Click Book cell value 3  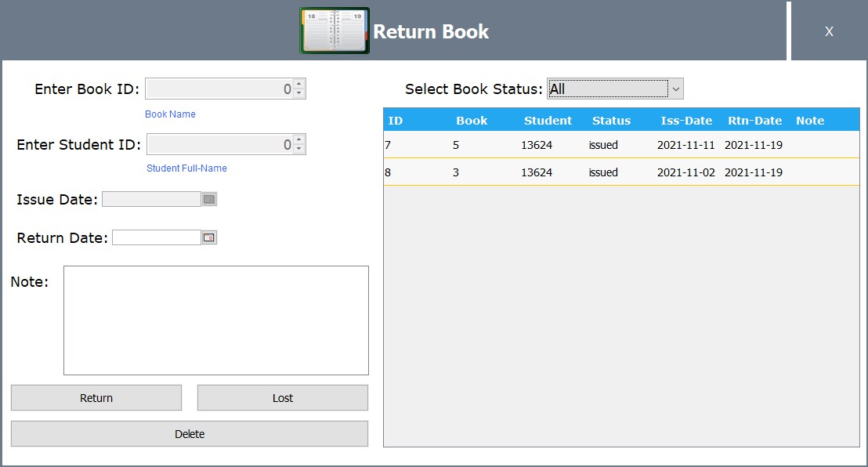[456, 172]
